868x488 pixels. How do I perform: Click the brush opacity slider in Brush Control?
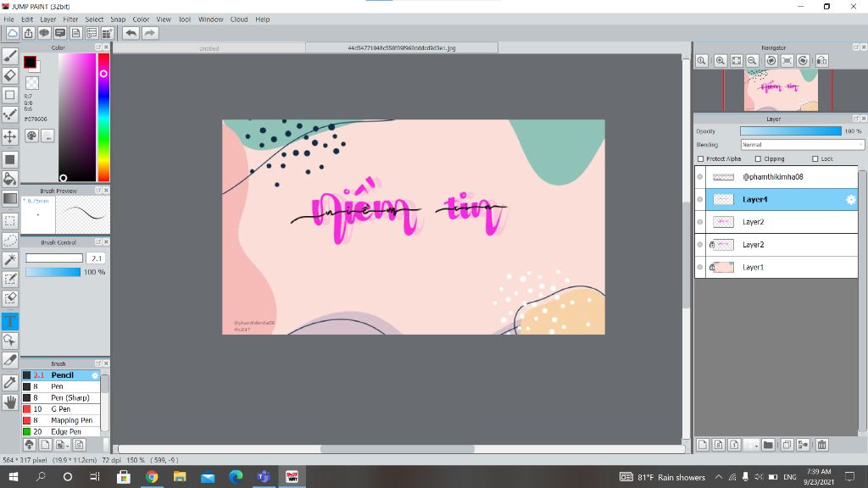53,272
